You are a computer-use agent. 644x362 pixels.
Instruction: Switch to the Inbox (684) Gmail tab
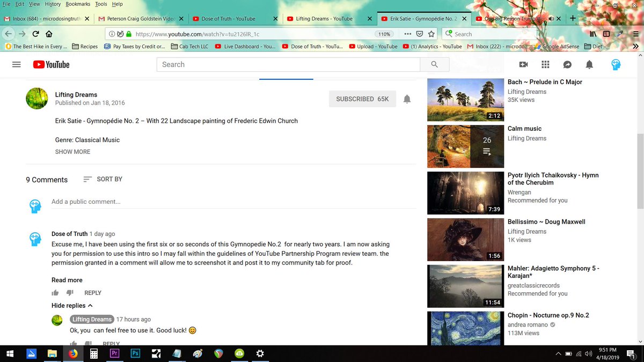[46, 18]
